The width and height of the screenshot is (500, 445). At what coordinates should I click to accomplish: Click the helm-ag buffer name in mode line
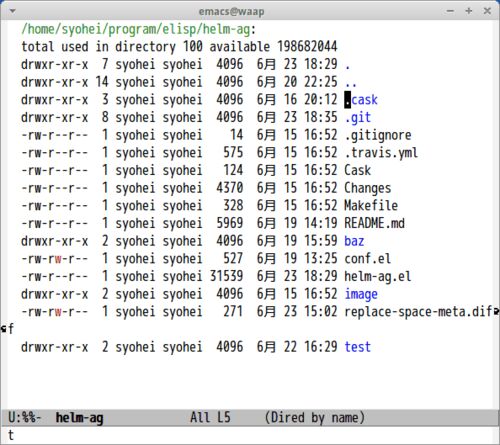tap(79, 418)
